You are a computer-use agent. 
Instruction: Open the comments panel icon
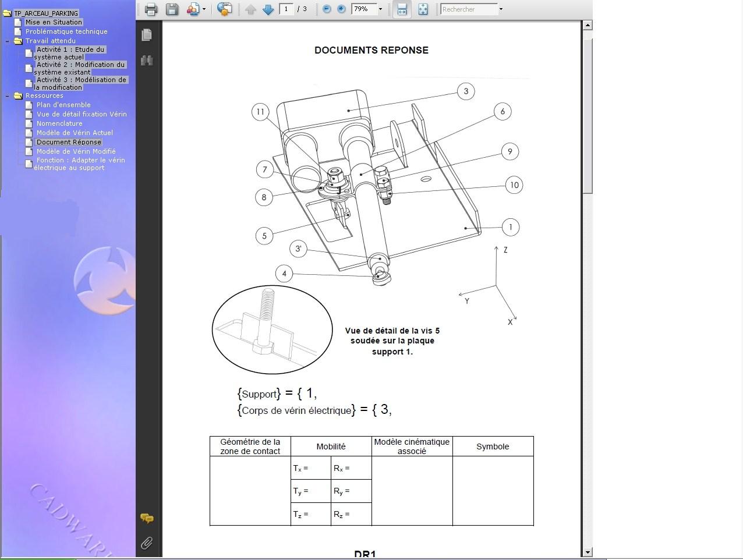click(x=147, y=518)
